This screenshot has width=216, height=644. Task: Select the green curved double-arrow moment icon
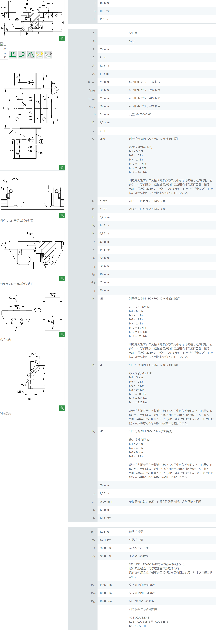pyautogui.click(x=22, y=55)
